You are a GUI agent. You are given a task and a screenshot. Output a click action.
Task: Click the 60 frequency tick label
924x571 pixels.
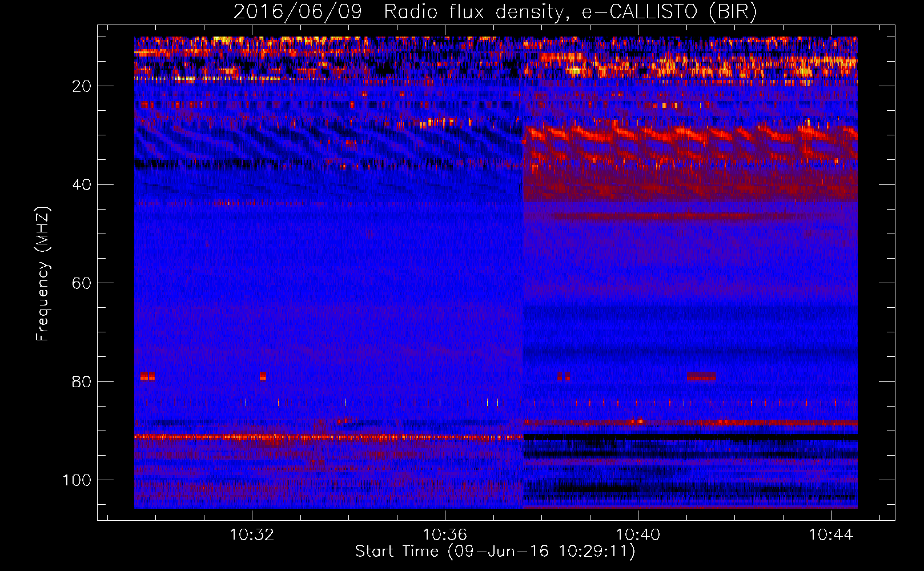(x=82, y=283)
